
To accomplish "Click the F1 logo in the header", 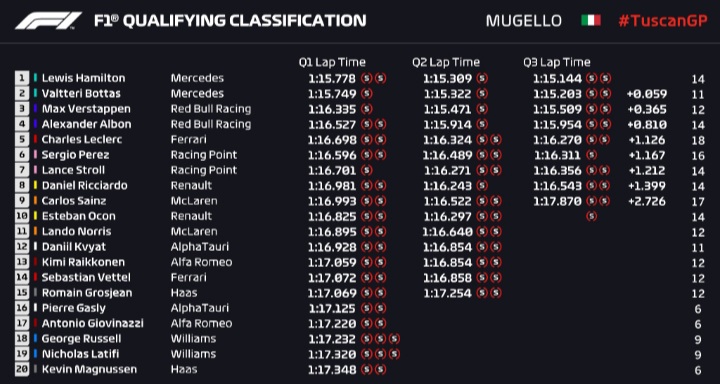I will [x=48, y=21].
